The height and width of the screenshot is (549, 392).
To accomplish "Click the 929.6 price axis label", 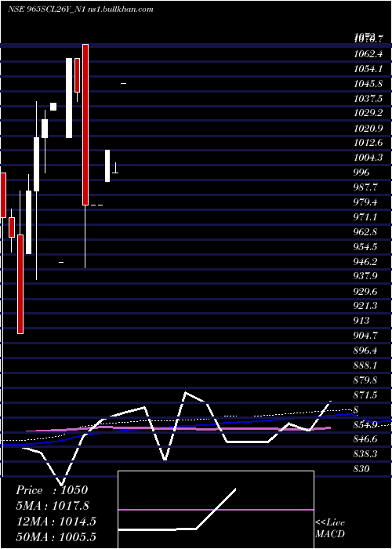I will click(366, 291).
